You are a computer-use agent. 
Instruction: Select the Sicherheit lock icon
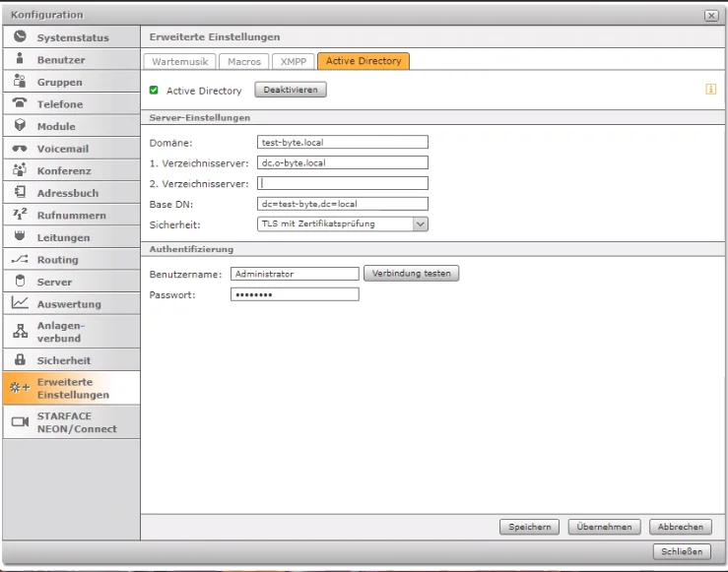[x=20, y=360]
